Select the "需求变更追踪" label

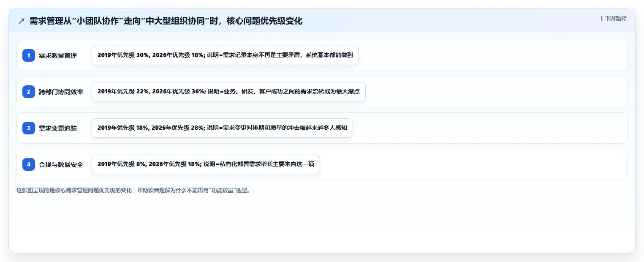click(58, 128)
